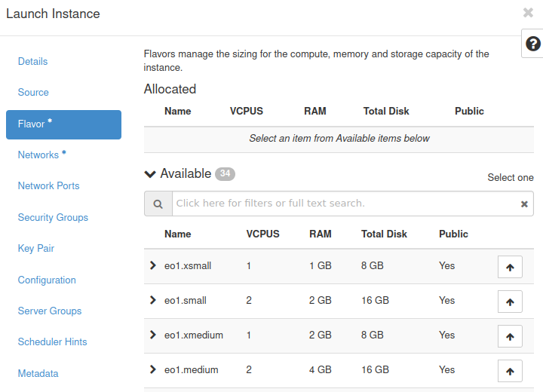Go to the Networks step

click(x=38, y=155)
